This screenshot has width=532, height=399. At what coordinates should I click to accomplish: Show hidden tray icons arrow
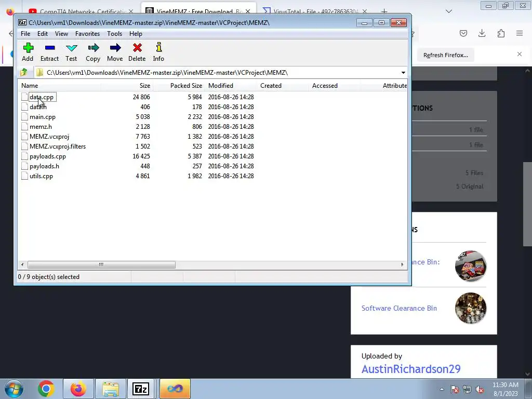pos(442,390)
